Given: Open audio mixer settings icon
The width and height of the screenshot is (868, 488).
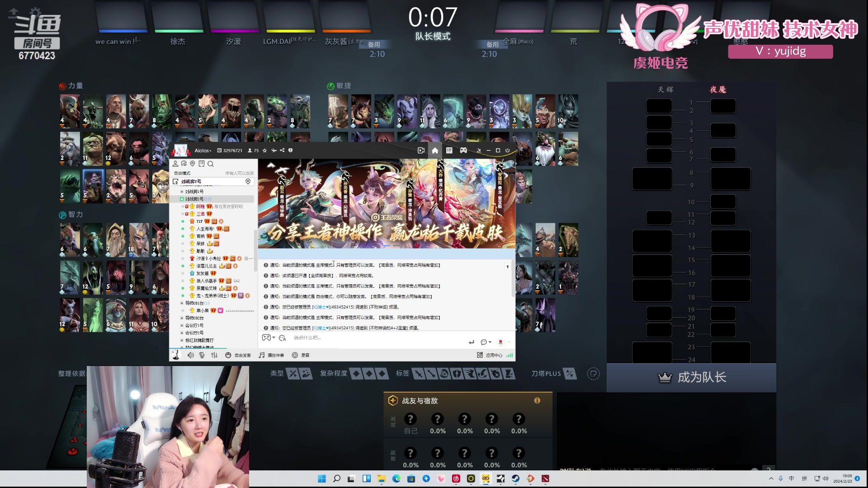Looking at the screenshot, I should (214, 355).
